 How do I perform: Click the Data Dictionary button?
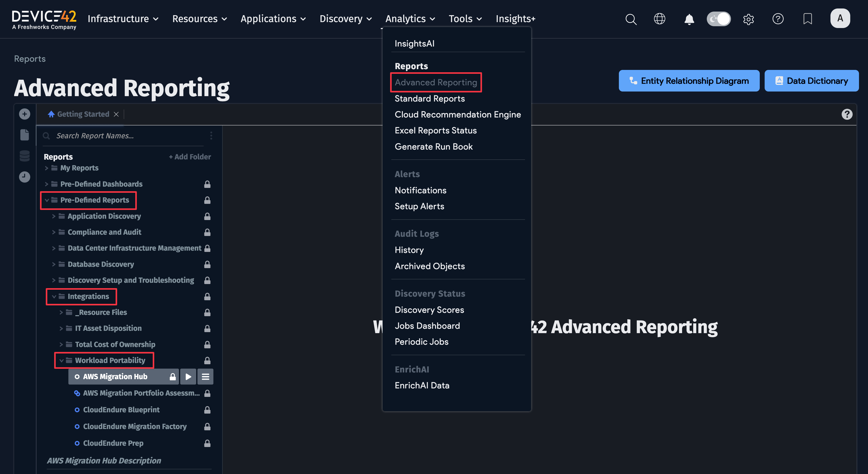click(x=811, y=81)
